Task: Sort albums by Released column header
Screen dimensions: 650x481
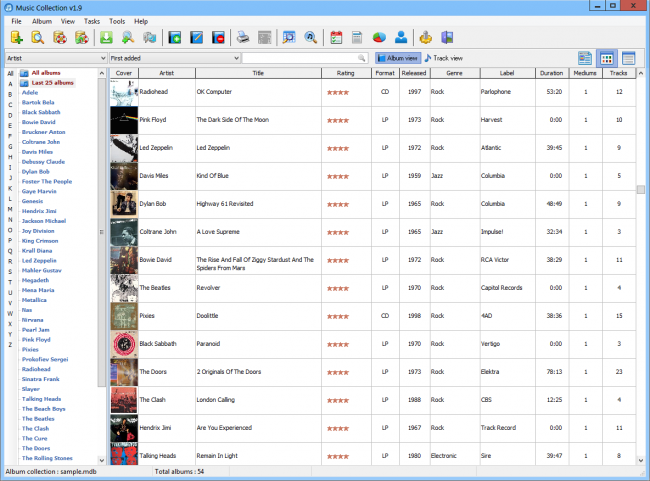Action: (x=413, y=73)
